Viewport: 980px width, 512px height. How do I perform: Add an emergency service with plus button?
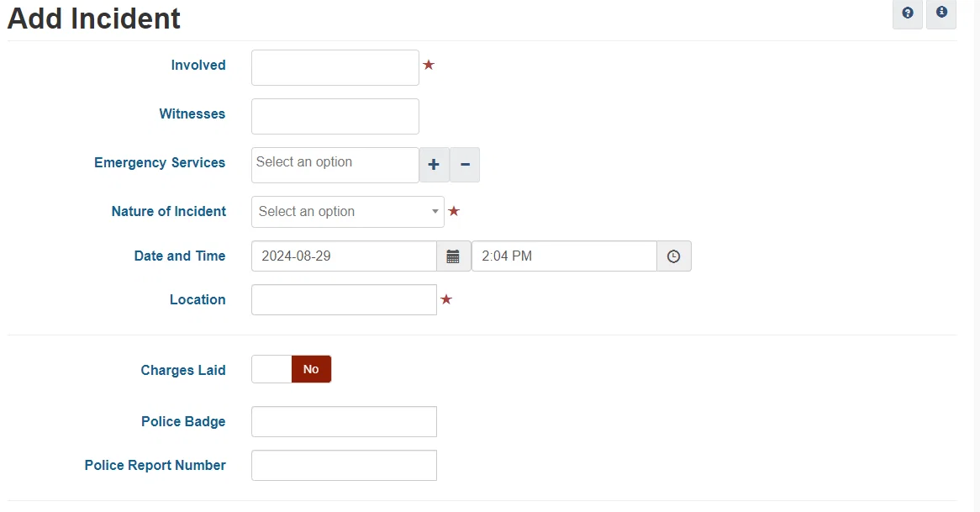point(435,165)
